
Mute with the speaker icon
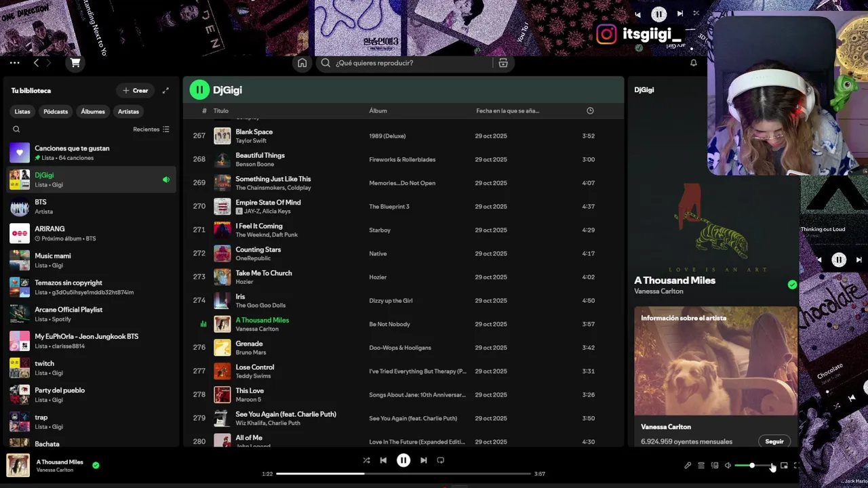click(x=728, y=466)
